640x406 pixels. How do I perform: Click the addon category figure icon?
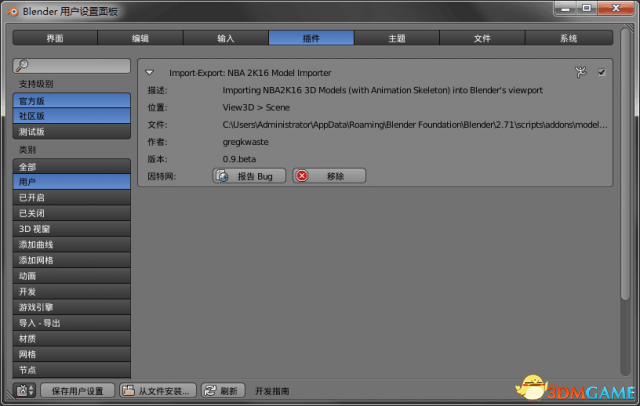[580, 72]
